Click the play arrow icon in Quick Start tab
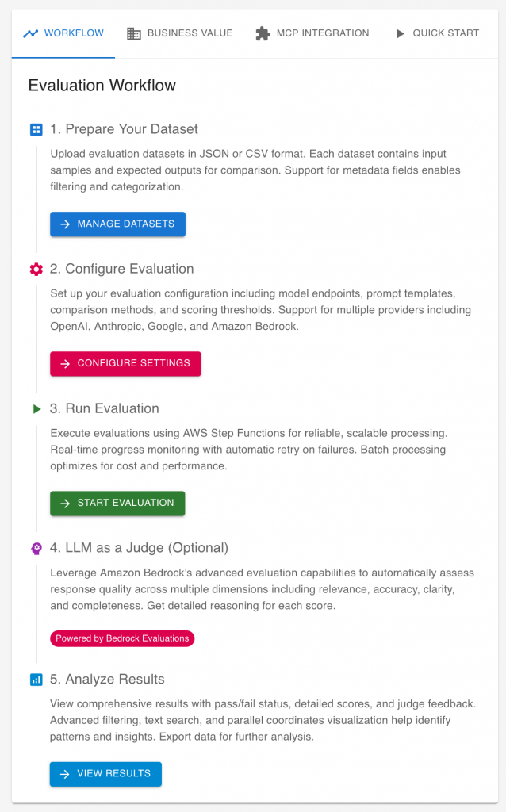506x812 pixels. (400, 33)
